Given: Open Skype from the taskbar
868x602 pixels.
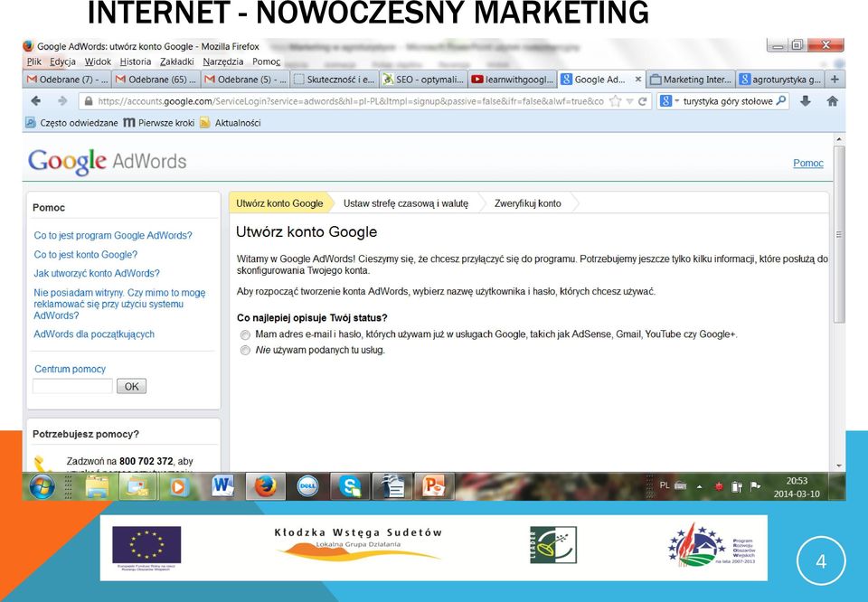Looking at the screenshot, I should click(351, 487).
